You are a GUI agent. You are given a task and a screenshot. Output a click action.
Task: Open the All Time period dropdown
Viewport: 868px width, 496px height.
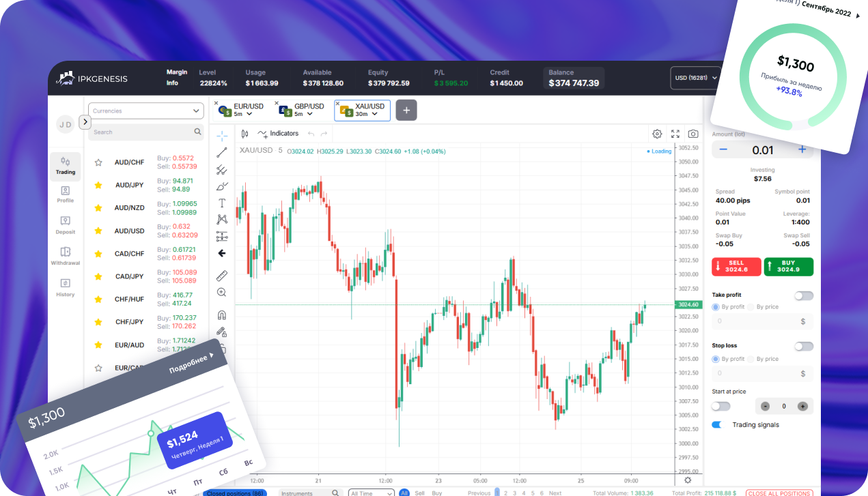pos(372,493)
